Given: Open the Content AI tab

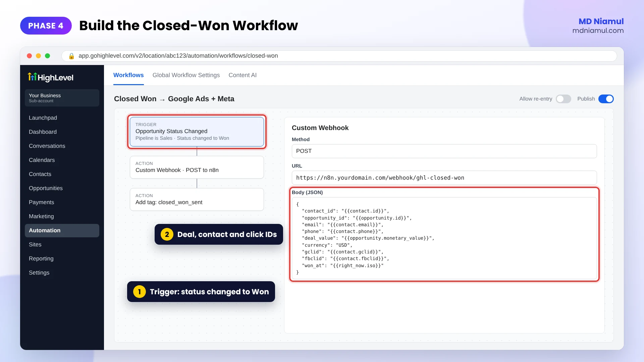Looking at the screenshot, I should point(243,75).
